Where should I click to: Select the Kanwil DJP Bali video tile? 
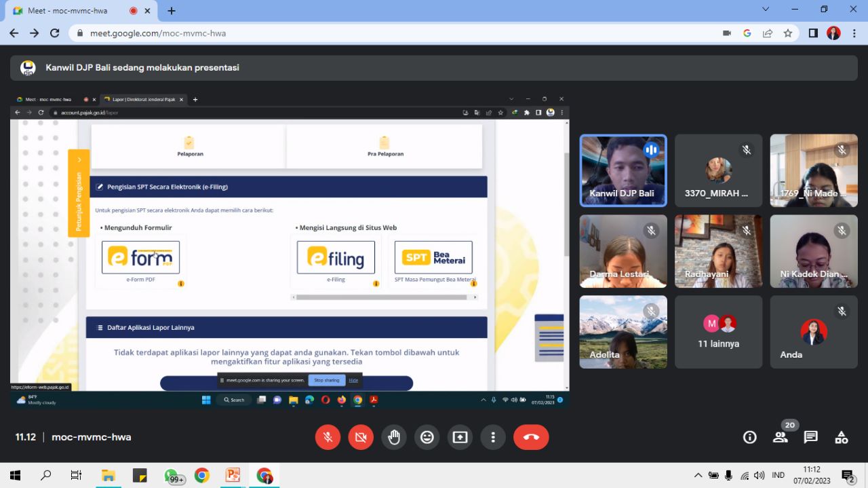[623, 170]
